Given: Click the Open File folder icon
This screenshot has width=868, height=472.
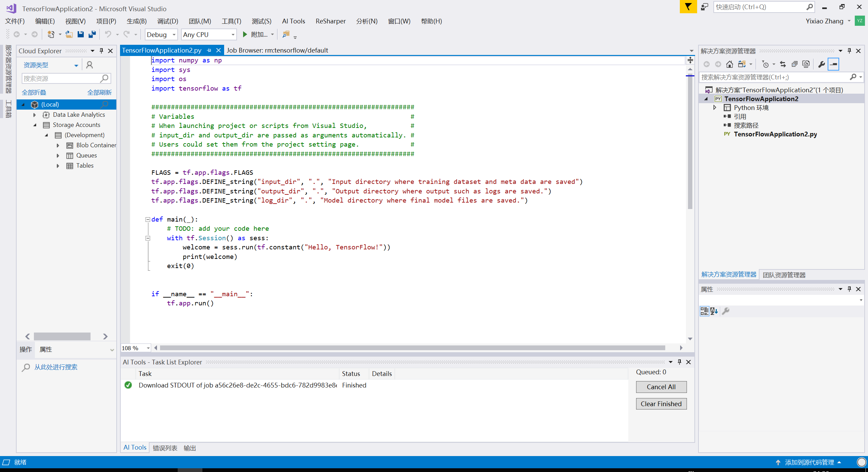Looking at the screenshot, I should (69, 34).
